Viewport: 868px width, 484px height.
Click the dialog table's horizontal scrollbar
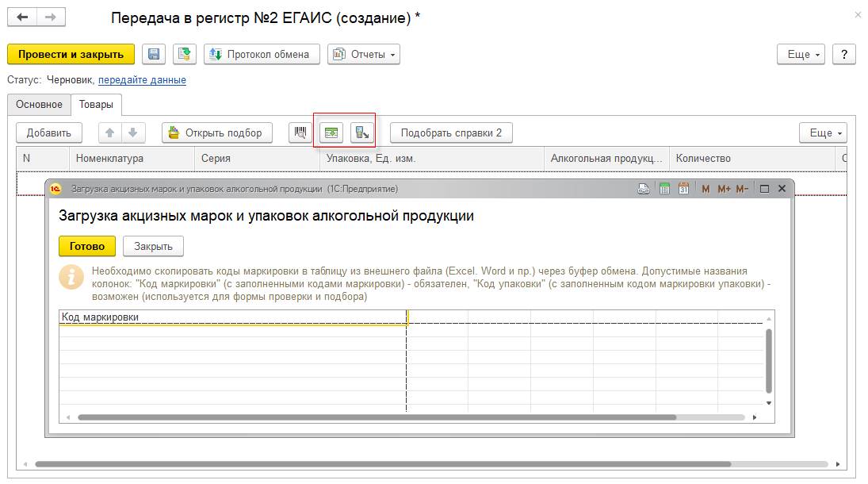point(377,417)
